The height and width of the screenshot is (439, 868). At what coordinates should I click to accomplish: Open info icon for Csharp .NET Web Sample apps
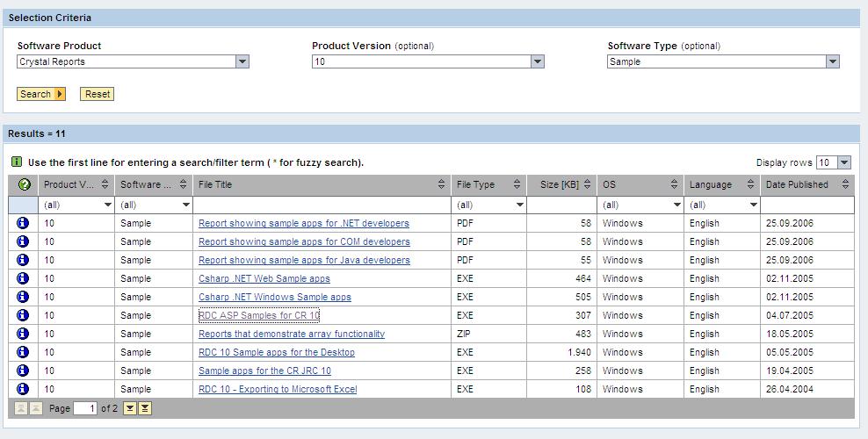[x=23, y=278]
